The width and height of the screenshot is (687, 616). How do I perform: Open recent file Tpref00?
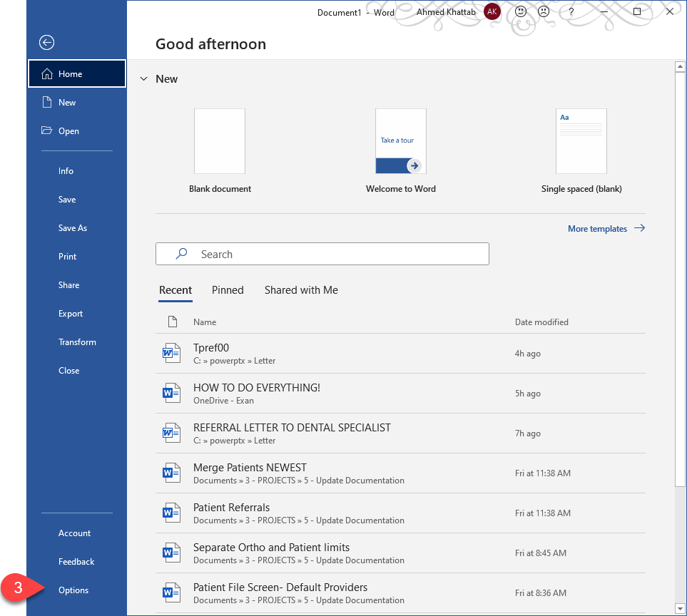pyautogui.click(x=400, y=354)
